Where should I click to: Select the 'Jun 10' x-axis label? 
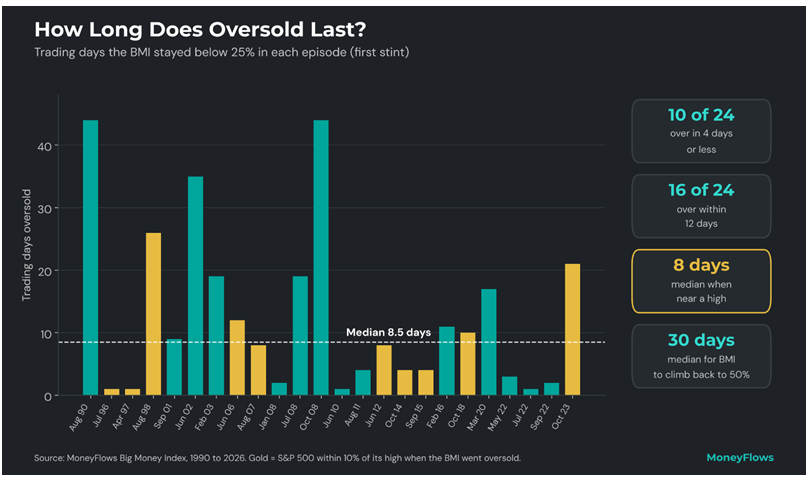pos(331,416)
